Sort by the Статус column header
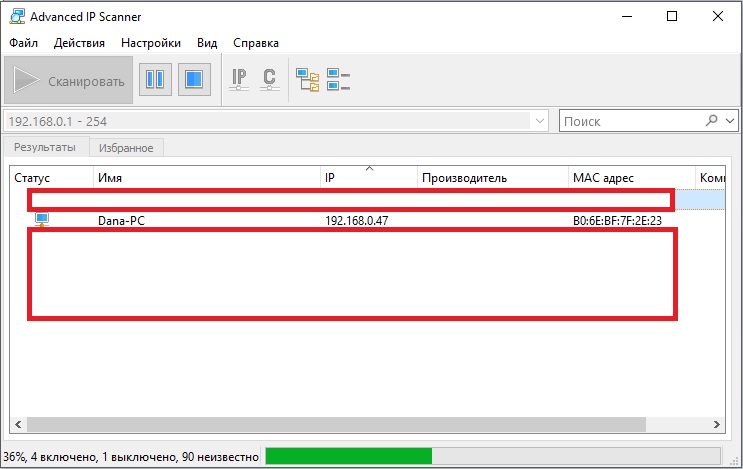 point(52,178)
